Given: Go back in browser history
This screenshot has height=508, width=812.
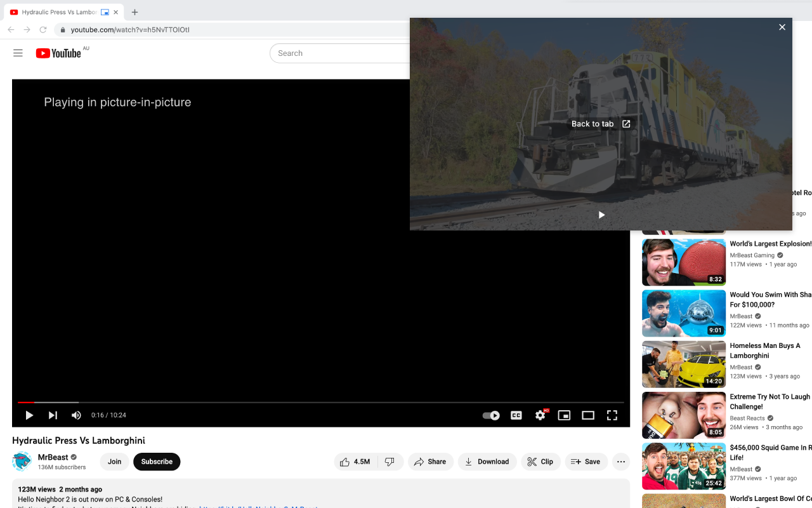Looking at the screenshot, I should point(11,29).
